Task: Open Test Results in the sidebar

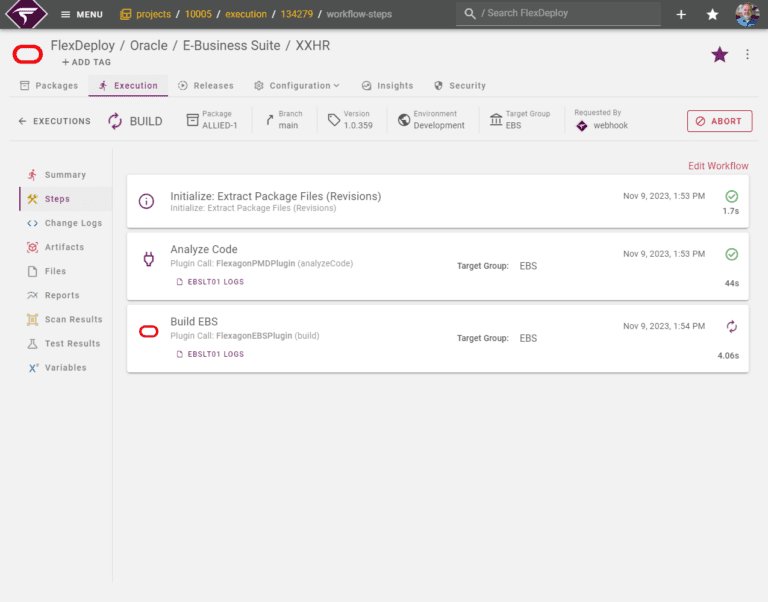Action: [66, 343]
